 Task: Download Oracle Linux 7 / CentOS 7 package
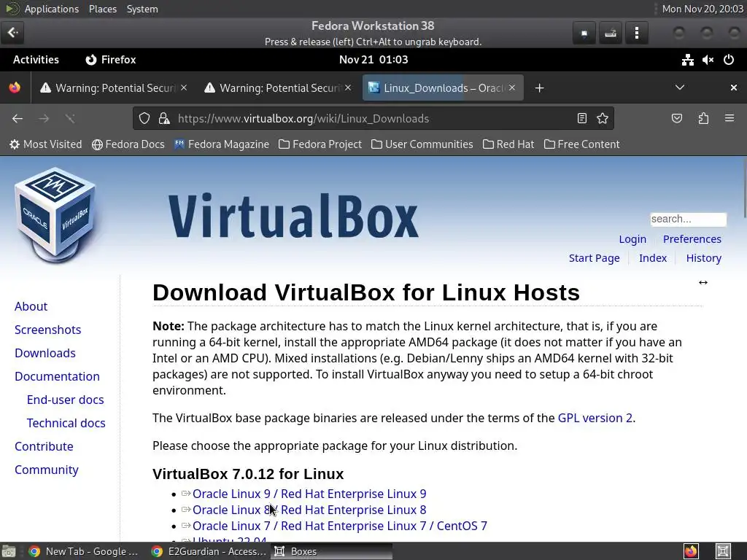(340, 526)
